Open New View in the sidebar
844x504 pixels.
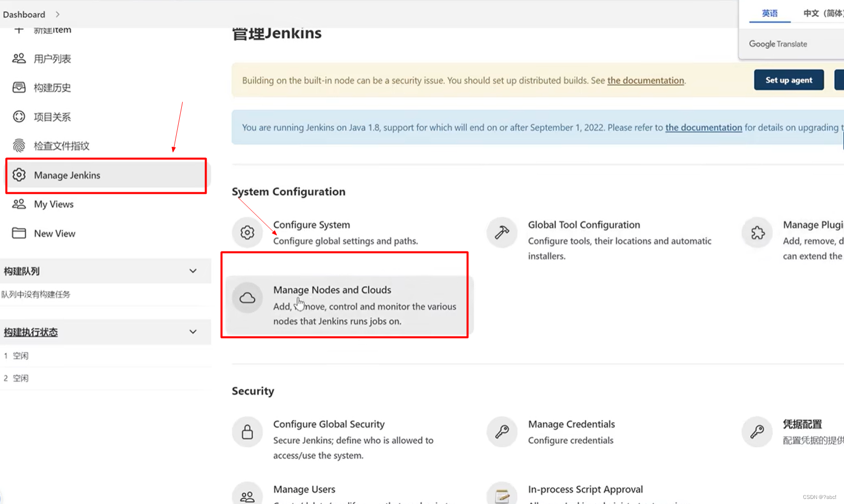(x=55, y=233)
